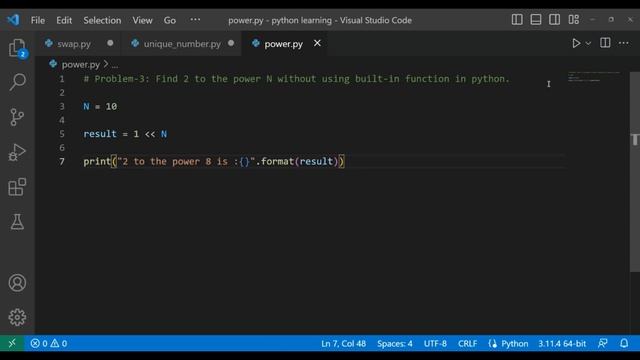640x360 pixels.
Task: Switch to the unique_number.py tab
Action: pos(182,44)
